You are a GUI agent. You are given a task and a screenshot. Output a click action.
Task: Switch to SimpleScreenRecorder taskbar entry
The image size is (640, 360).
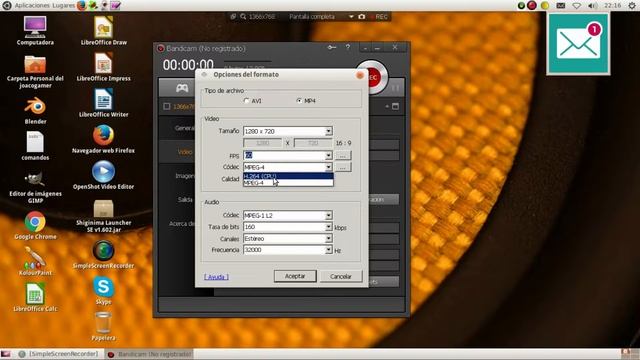point(59,354)
